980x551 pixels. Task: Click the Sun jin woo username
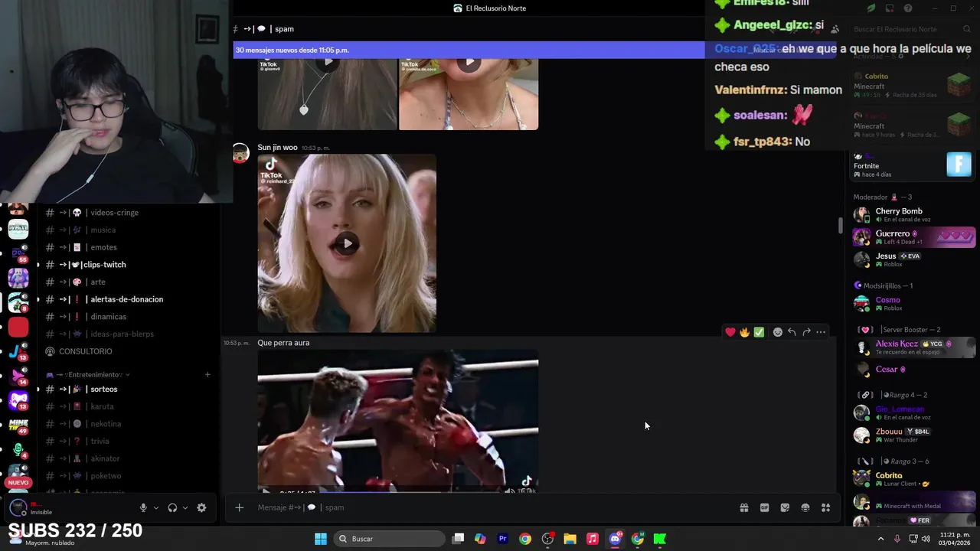[277, 148]
